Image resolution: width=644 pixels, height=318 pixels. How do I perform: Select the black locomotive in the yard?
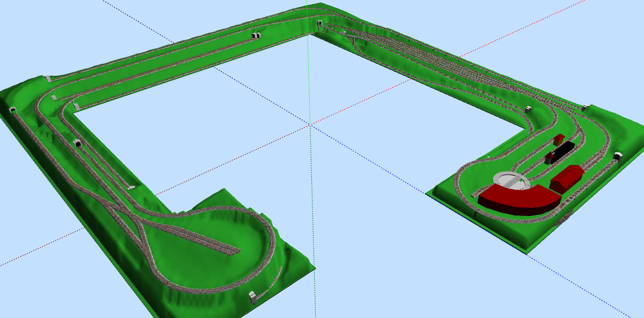[565, 148]
